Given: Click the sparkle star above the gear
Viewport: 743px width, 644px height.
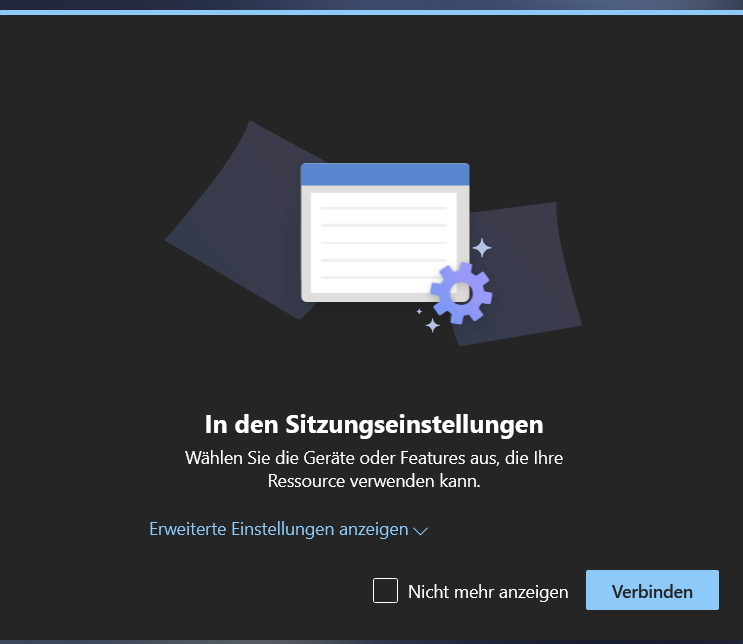Looking at the screenshot, I should (482, 247).
